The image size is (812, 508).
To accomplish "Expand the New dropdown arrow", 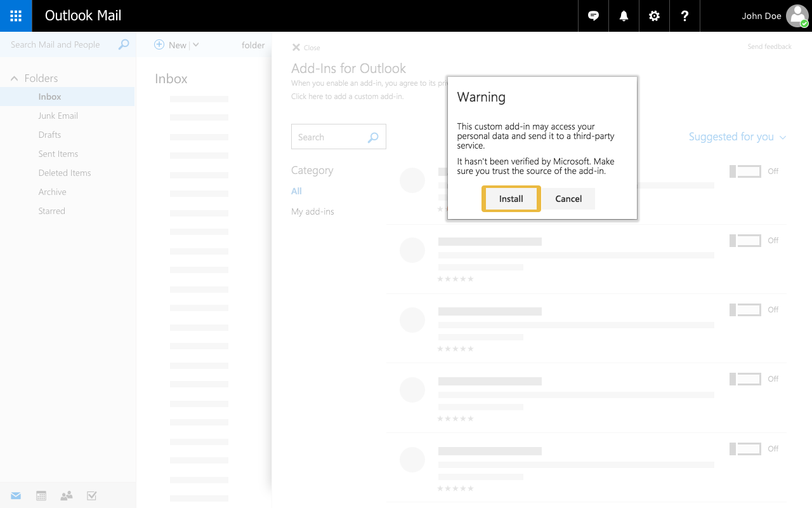I will [x=195, y=44].
